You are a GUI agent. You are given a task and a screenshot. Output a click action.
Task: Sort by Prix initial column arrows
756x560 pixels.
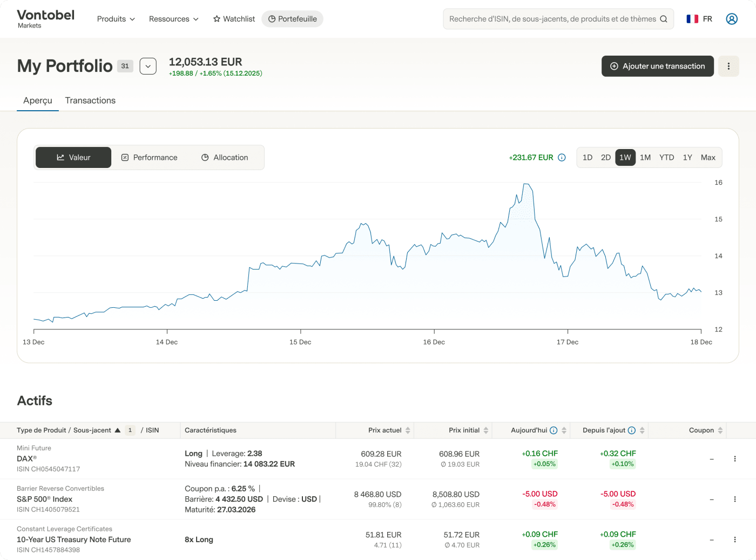[x=486, y=430]
